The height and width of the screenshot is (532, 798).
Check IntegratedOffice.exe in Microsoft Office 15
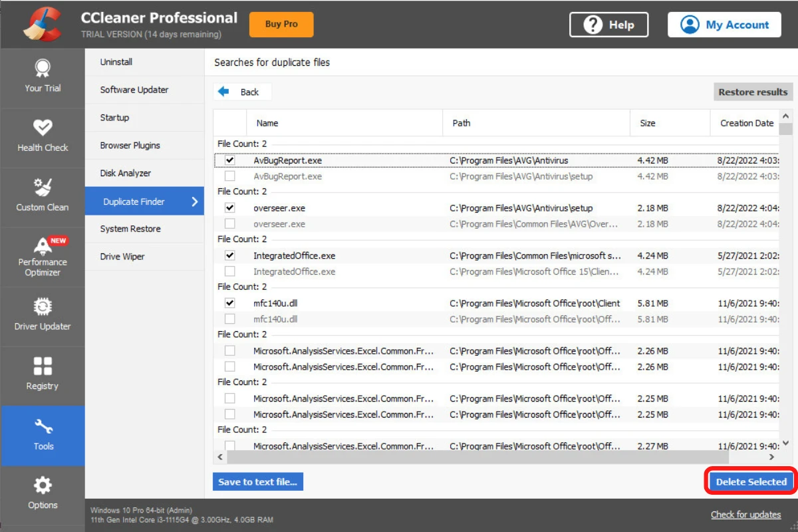[x=229, y=271]
